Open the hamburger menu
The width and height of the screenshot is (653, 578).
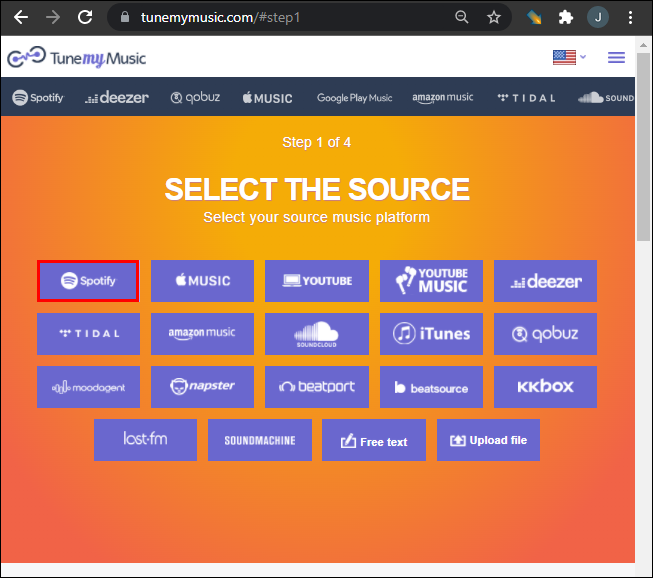pos(616,57)
